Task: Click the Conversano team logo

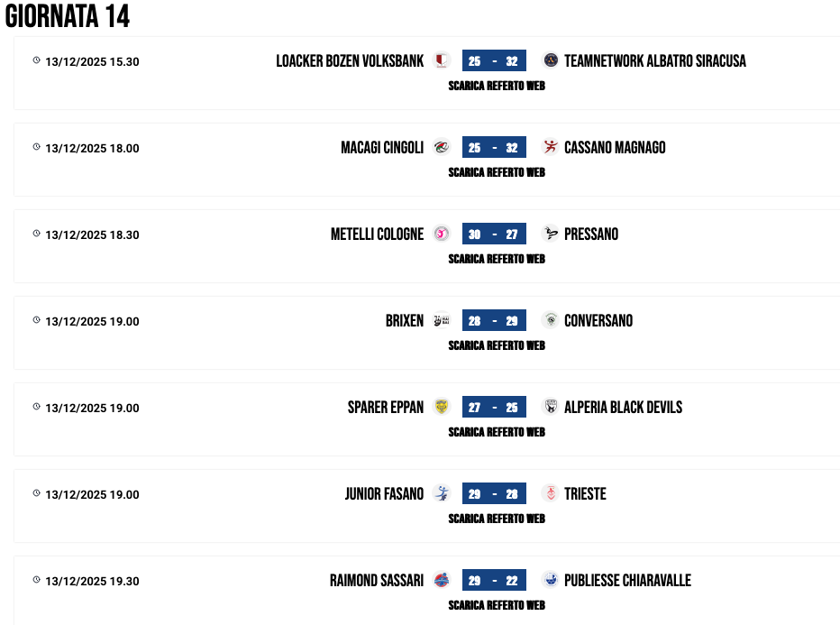Action: click(550, 320)
